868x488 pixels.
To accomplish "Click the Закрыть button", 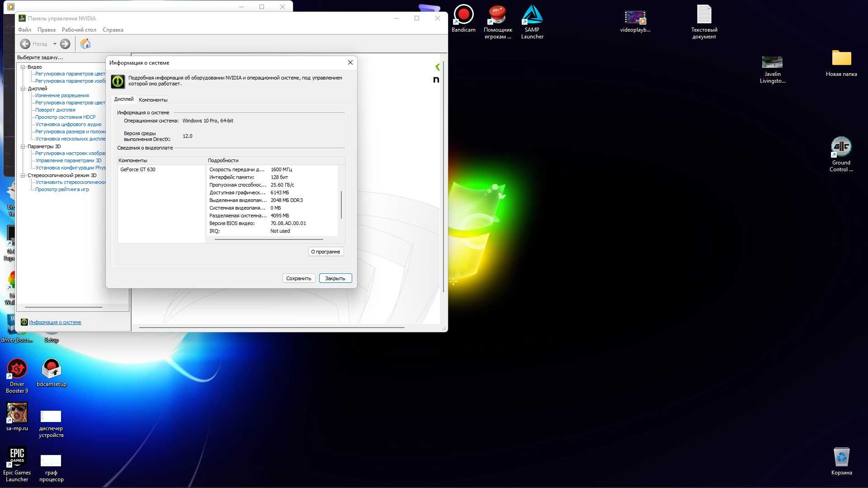I will pos(335,278).
